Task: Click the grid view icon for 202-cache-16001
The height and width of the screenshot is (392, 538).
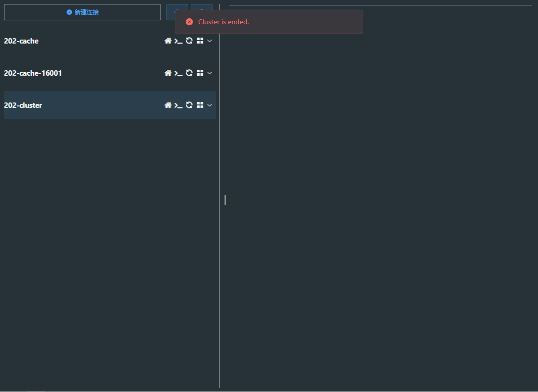Action: 200,73
